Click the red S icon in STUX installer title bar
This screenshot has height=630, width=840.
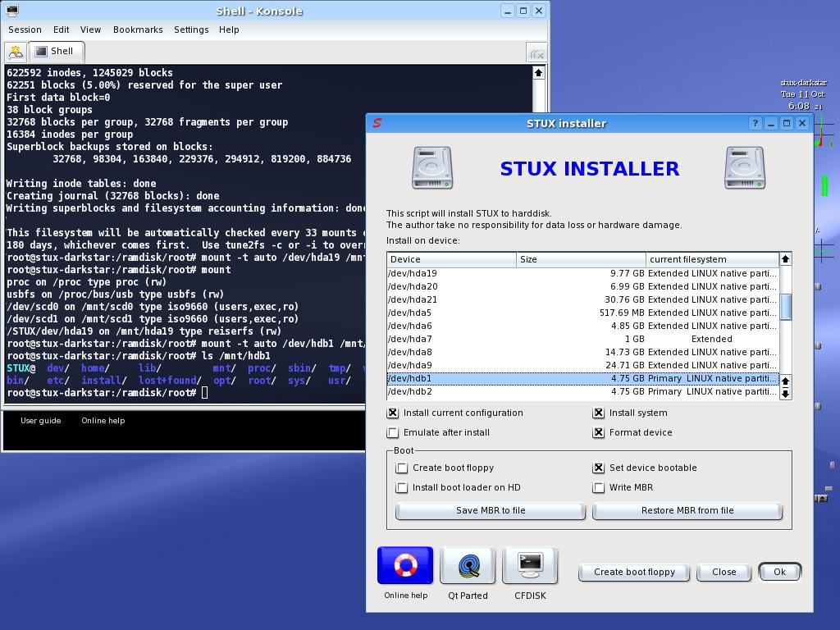coord(377,123)
